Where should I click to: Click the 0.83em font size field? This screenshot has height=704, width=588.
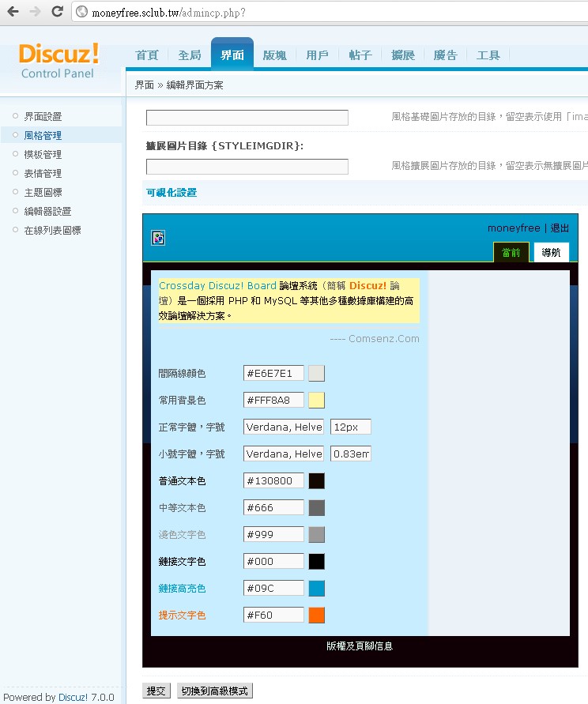click(351, 454)
